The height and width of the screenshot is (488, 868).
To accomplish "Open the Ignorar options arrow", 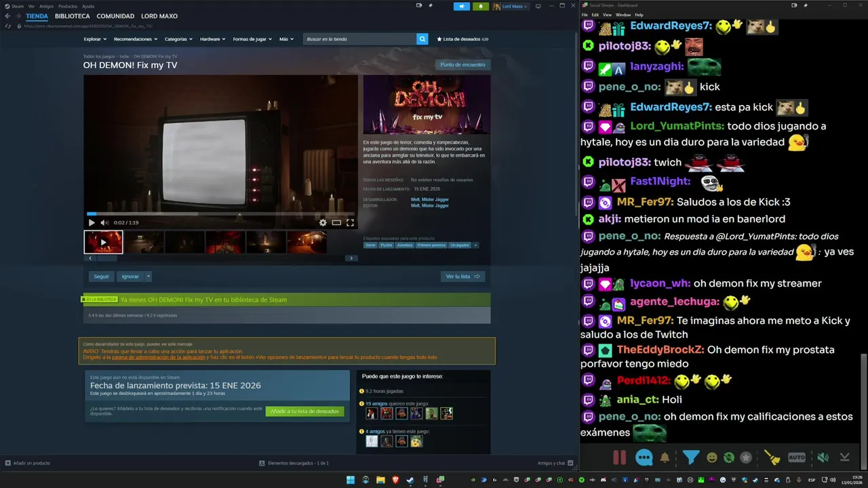I will click(149, 277).
